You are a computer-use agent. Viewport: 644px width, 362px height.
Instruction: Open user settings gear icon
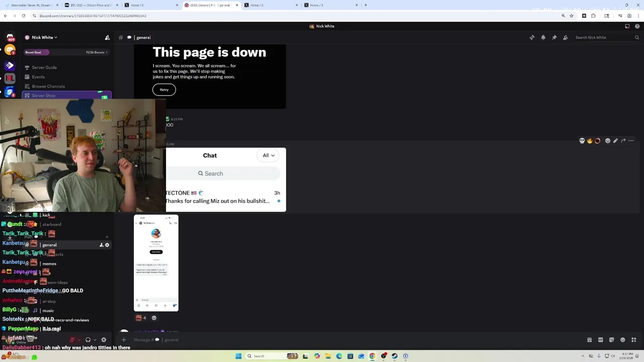coord(104,340)
